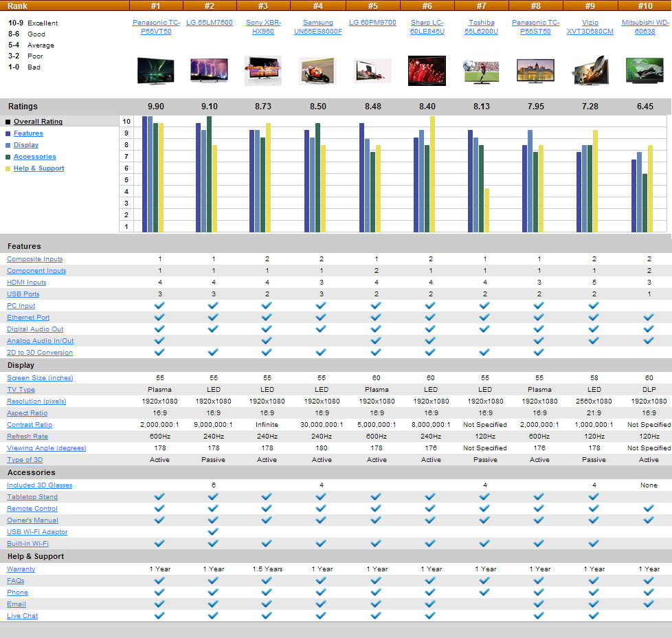Open the Contrast Ratio link
672x638 pixels.
point(30,424)
